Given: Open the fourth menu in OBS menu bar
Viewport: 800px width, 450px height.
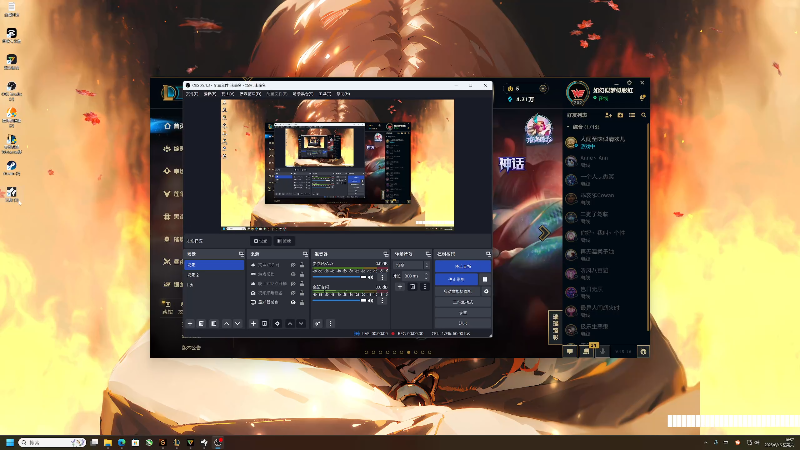Looking at the screenshot, I should (x=250, y=94).
